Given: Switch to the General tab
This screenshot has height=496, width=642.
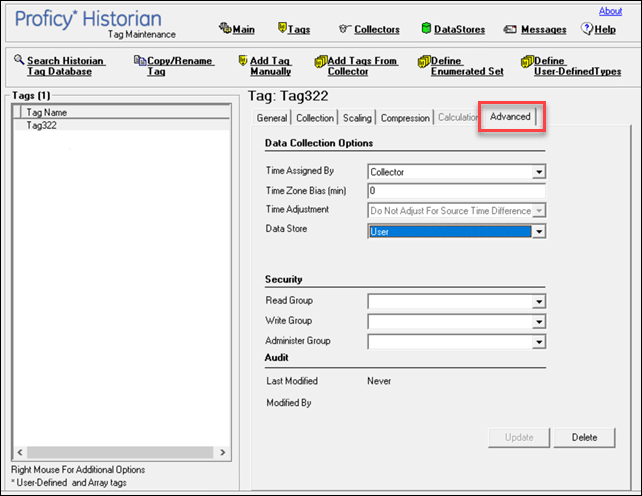Looking at the screenshot, I should coord(271,118).
